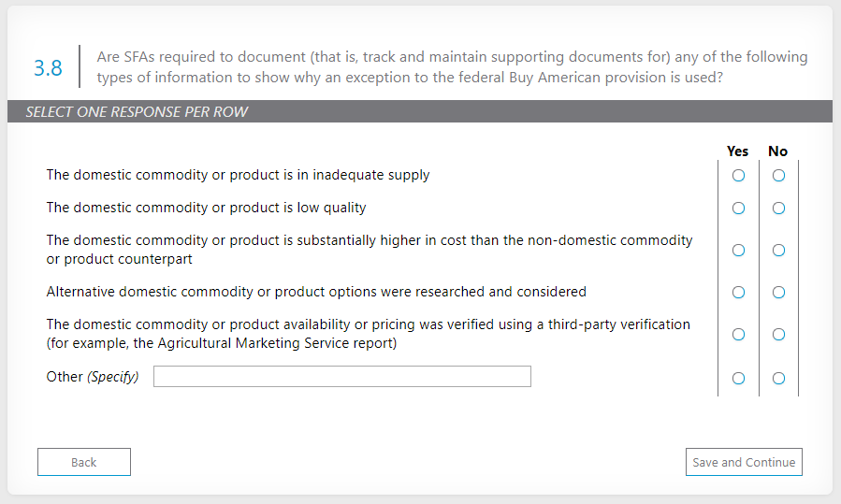Screen dimensions: 841x504
Task: Click Save and Continue button
Action: (744, 462)
